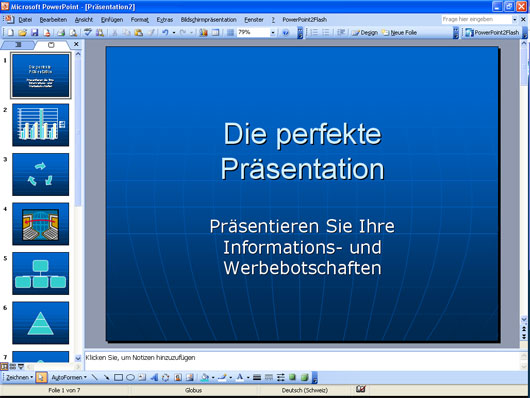
Task: Click the Neue Folie button
Action: pos(400,33)
